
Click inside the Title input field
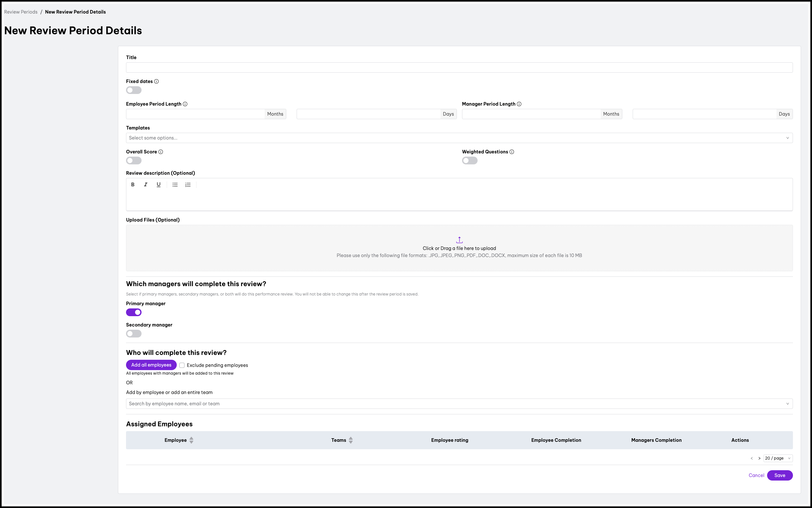coord(459,67)
